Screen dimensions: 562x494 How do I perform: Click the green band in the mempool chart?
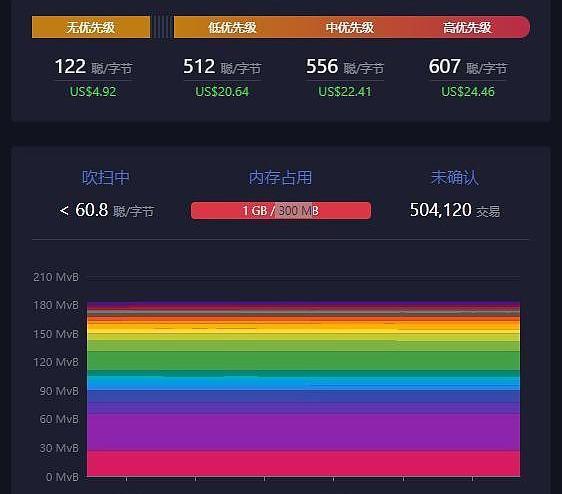pos(304,361)
